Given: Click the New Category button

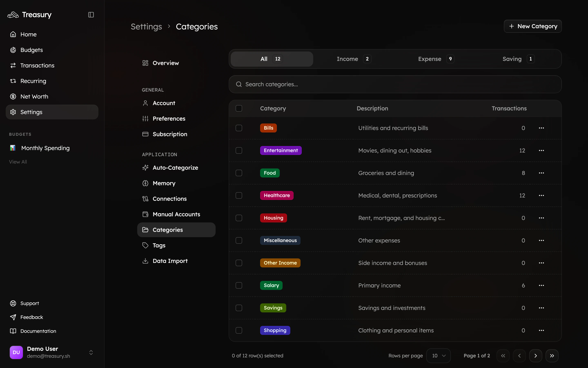Looking at the screenshot, I should click(533, 26).
